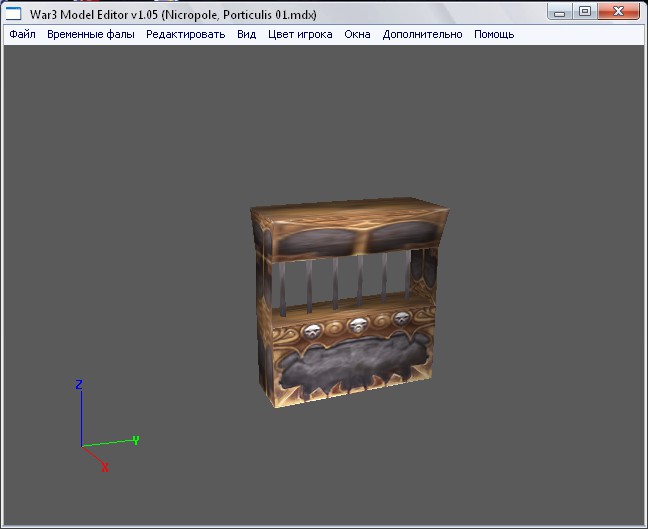This screenshot has width=648, height=529.
Task: Open the Временные фалы menu
Action: pos(90,34)
